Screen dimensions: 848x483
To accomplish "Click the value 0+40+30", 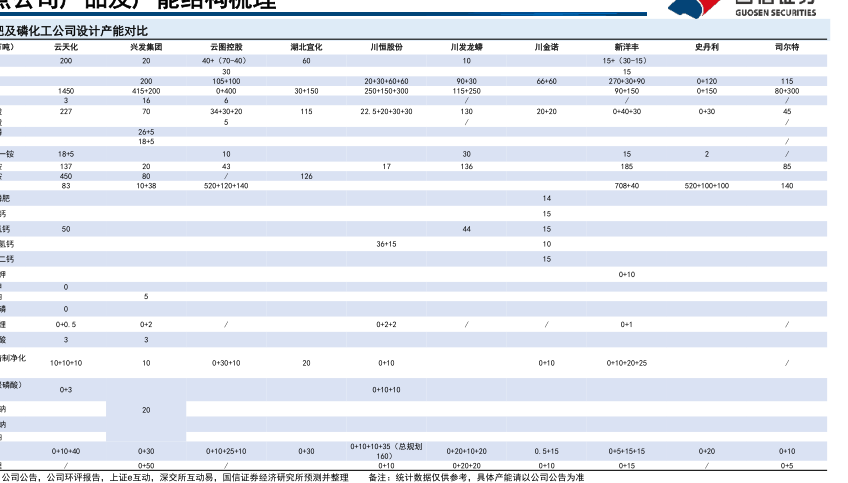I will pos(626,111).
